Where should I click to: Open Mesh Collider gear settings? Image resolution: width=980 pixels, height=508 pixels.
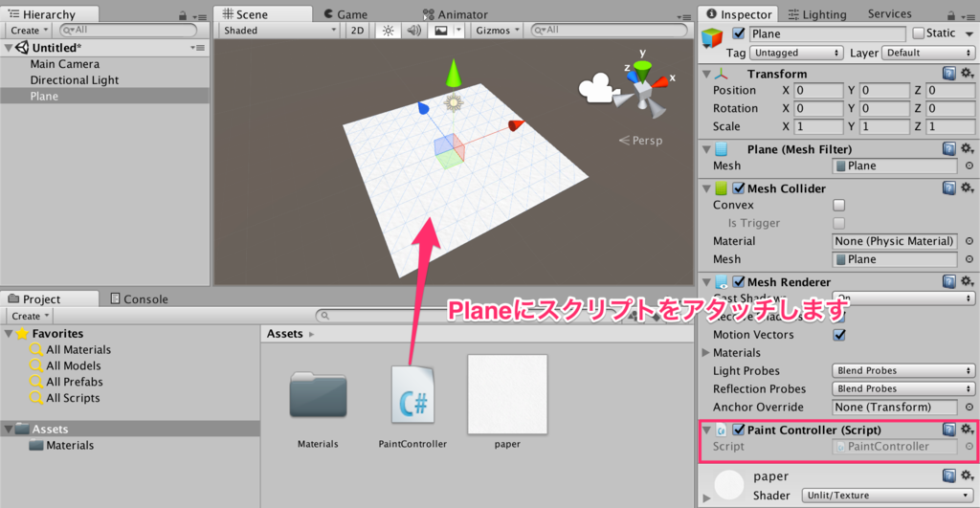[967, 188]
